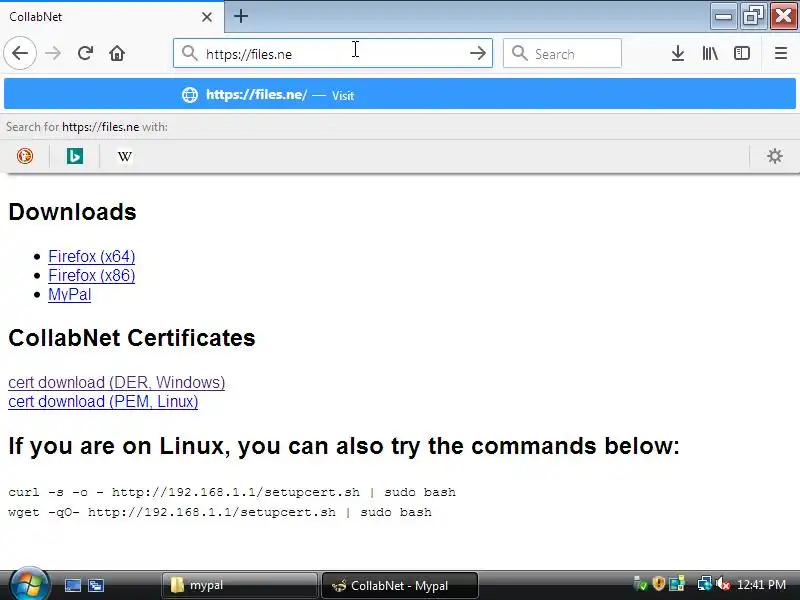Open the browser home page
This screenshot has height=600, width=800.
pos(117,53)
